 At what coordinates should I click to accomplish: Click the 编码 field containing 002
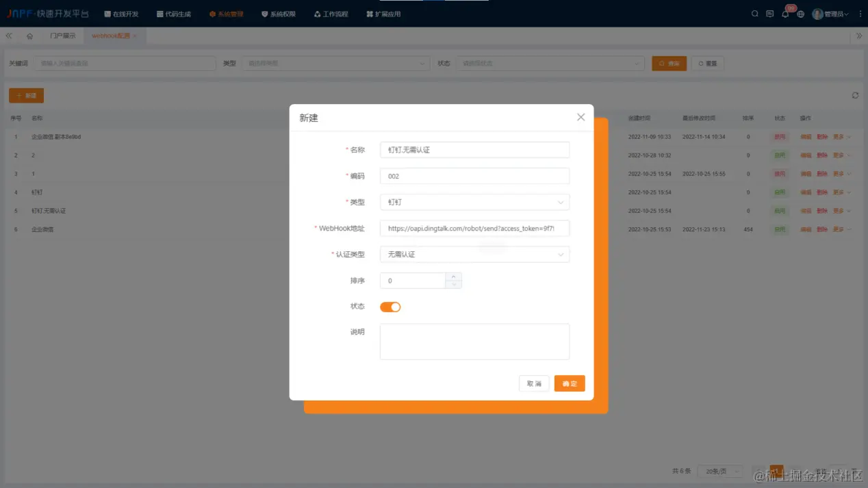click(474, 176)
